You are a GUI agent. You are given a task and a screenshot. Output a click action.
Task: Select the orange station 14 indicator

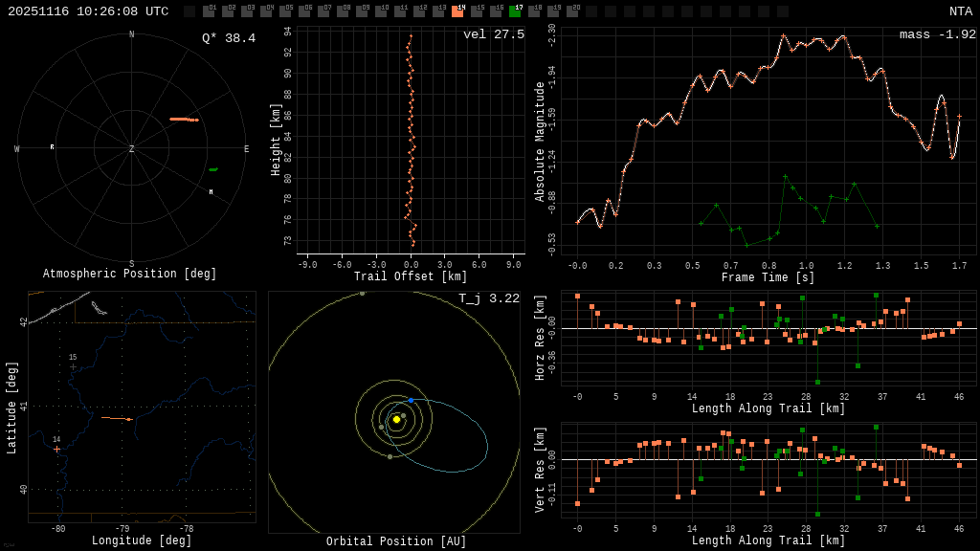click(457, 11)
